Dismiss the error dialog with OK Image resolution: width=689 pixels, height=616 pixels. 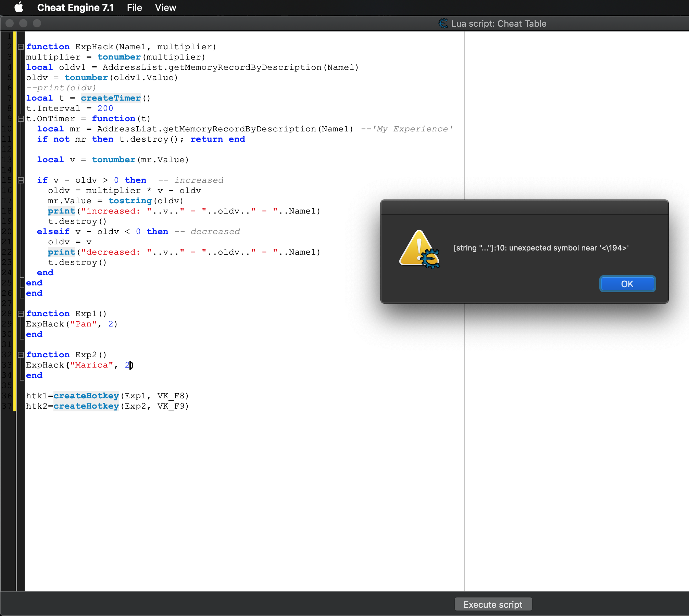tap(627, 284)
